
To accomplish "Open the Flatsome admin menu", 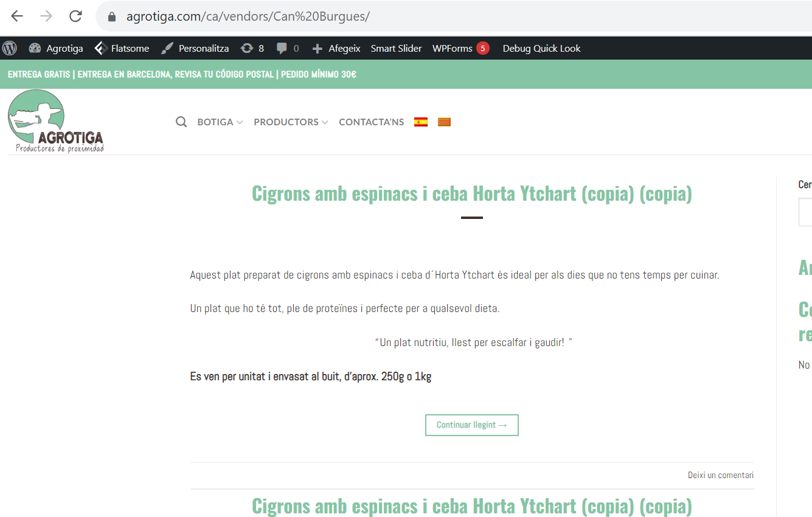I will (122, 48).
